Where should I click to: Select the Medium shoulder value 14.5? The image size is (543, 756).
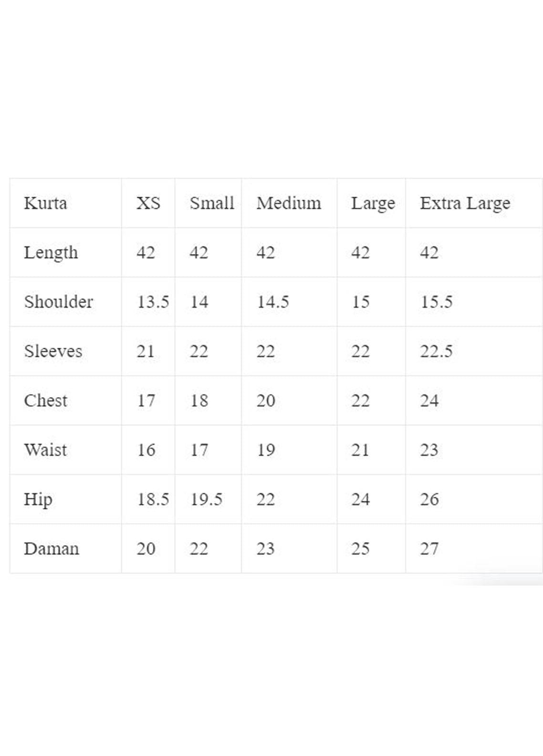click(273, 302)
